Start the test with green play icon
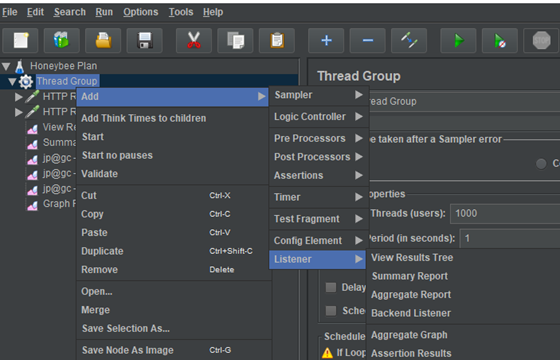The width and height of the screenshot is (560, 360). (458, 40)
